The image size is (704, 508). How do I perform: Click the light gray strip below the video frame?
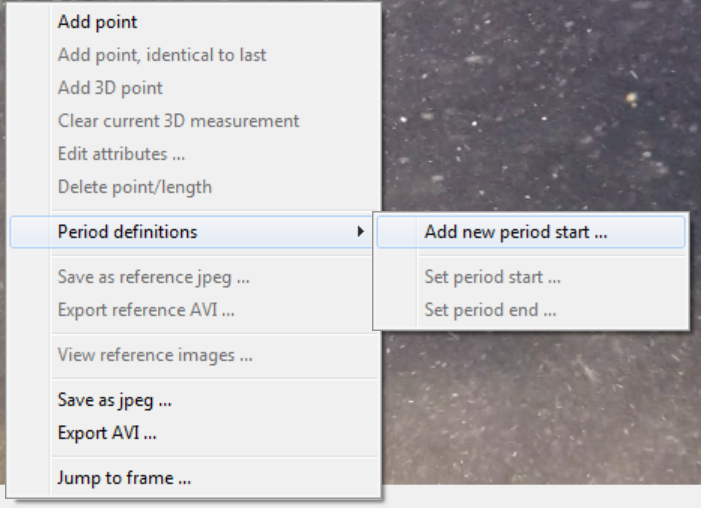pos(540,496)
